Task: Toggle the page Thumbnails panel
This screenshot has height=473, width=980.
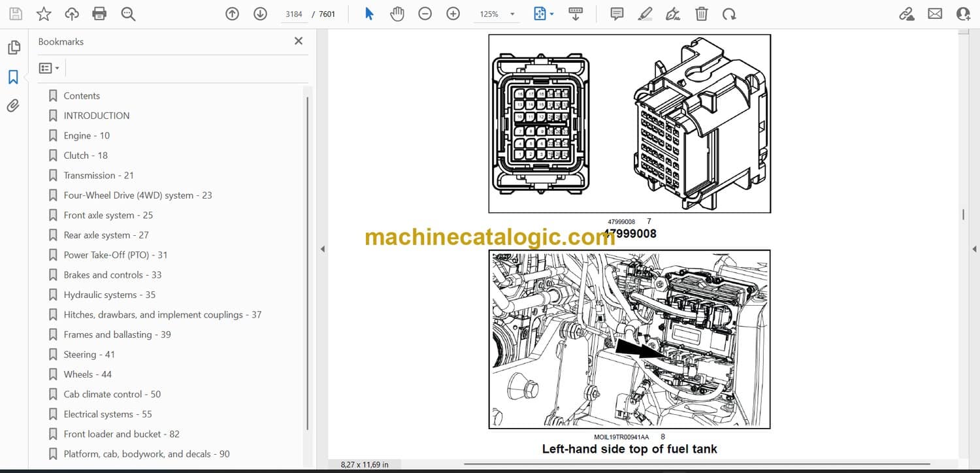Action: 13,48
